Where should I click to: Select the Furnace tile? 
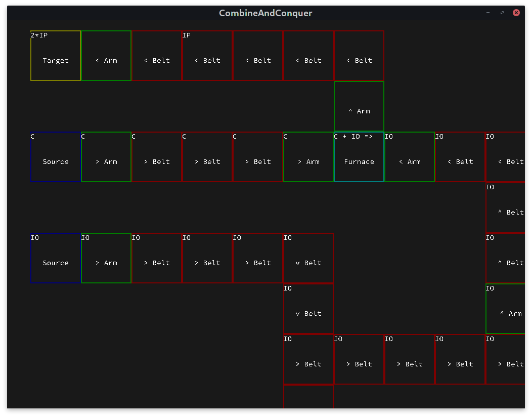tap(359, 157)
